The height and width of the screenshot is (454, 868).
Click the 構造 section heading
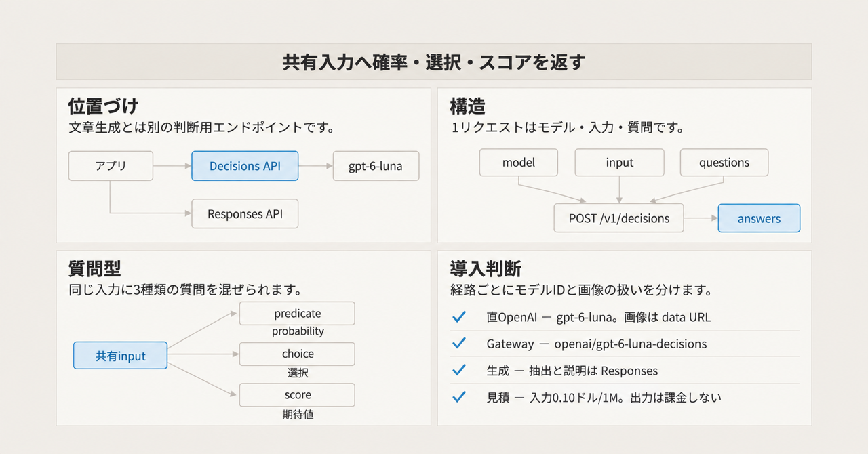(468, 106)
